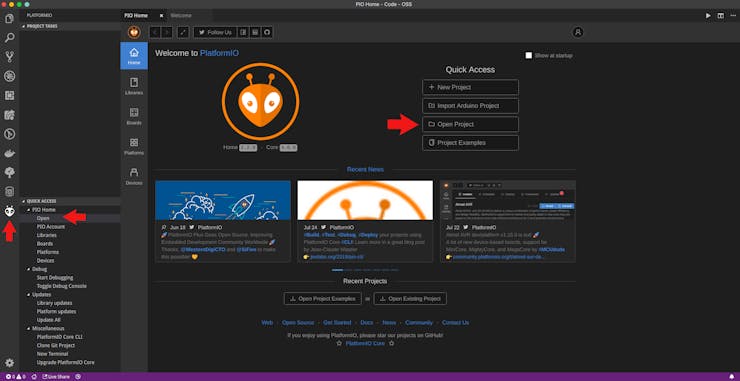Go to Devices in PIO Home sidebar

134,176
